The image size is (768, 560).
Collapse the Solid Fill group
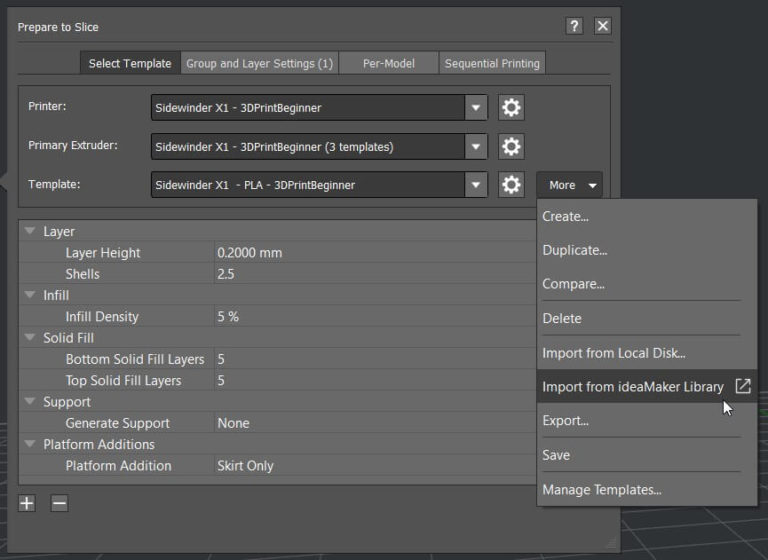coord(30,338)
